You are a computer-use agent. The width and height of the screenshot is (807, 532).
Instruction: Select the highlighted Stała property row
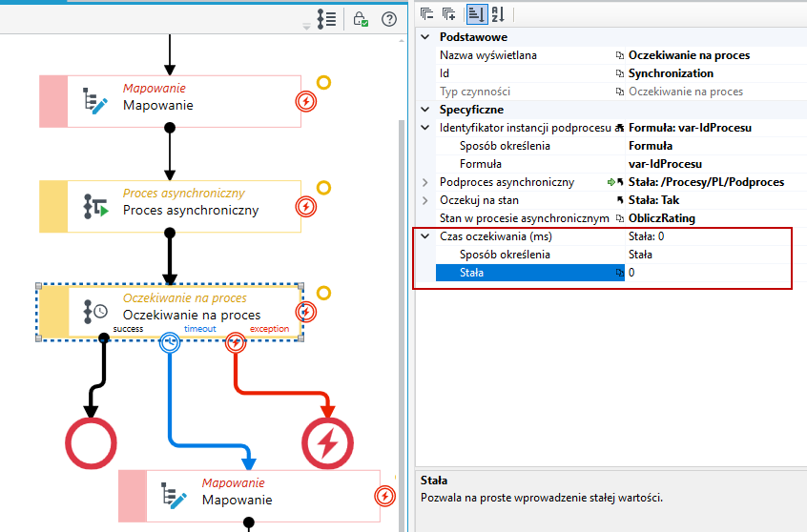pyautogui.click(x=530, y=273)
